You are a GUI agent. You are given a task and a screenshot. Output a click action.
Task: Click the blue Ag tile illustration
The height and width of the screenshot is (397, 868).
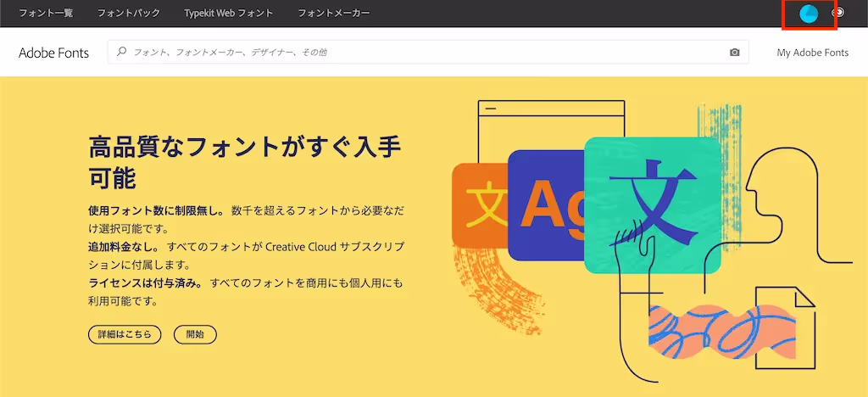(547, 205)
